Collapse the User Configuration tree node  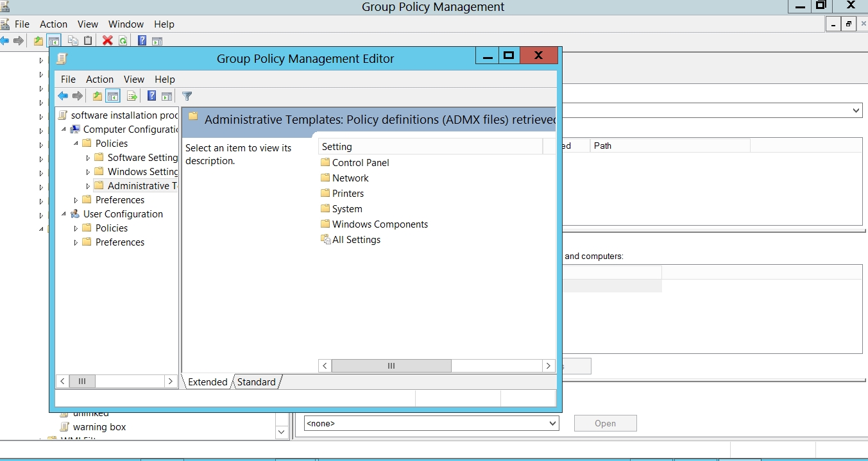click(64, 214)
